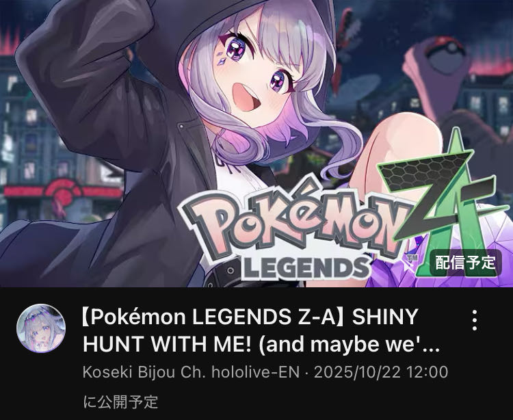Tap the 配信予定 upcoming stream badge

465,263
